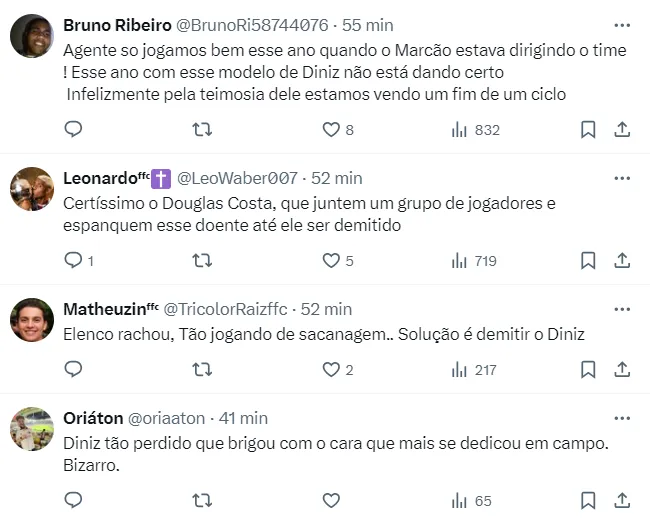The image size is (650, 520).
Task: Like Leonardo's tweet with 5 likes
Action: pos(331,260)
